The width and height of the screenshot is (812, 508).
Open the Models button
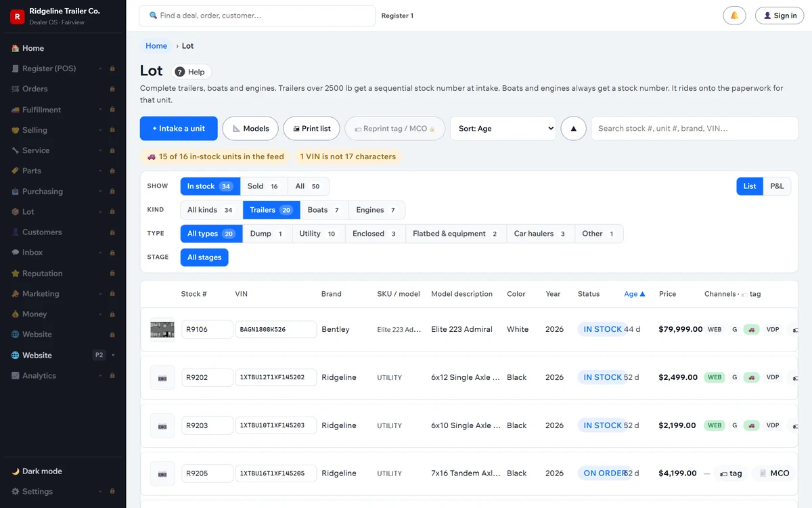pos(250,129)
